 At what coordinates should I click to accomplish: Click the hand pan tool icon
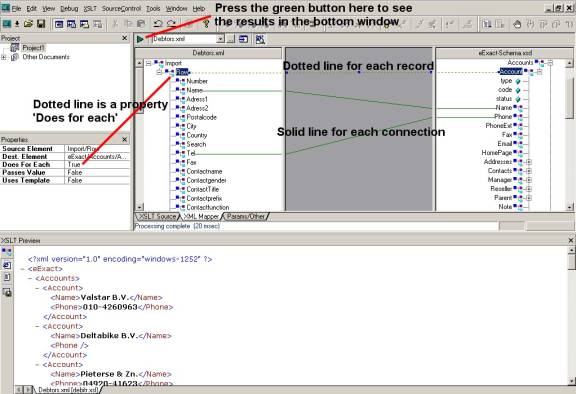[517, 25]
